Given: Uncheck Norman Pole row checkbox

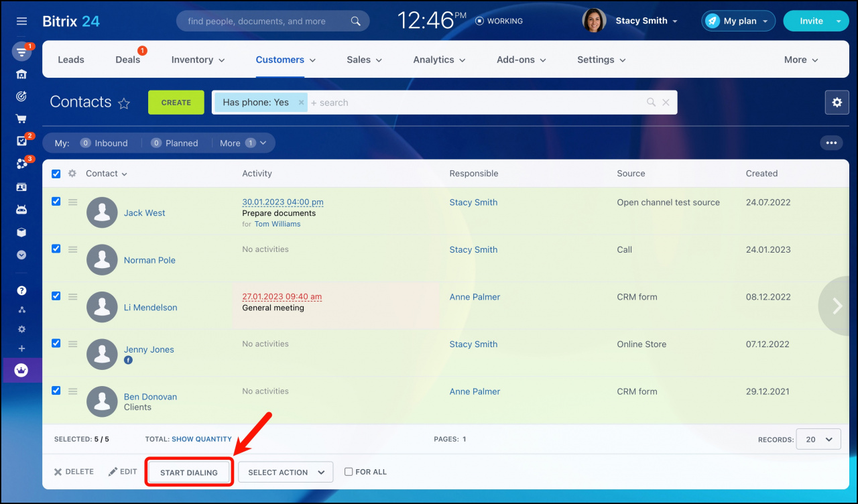Looking at the screenshot, I should click(56, 249).
